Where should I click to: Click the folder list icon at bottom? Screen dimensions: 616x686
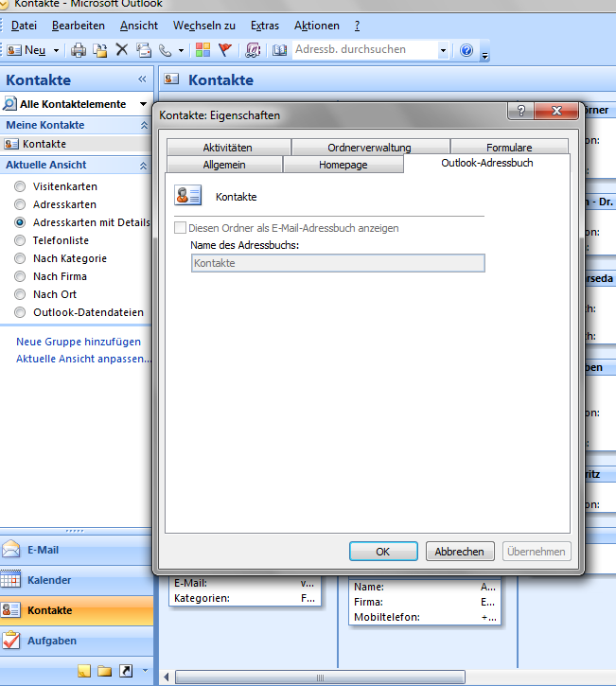click(x=105, y=670)
